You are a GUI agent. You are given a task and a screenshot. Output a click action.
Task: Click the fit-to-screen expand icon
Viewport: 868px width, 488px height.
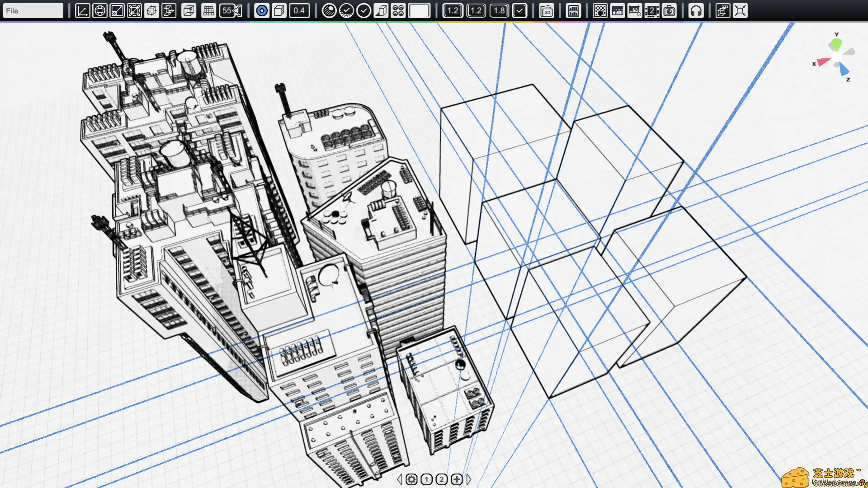click(x=740, y=11)
